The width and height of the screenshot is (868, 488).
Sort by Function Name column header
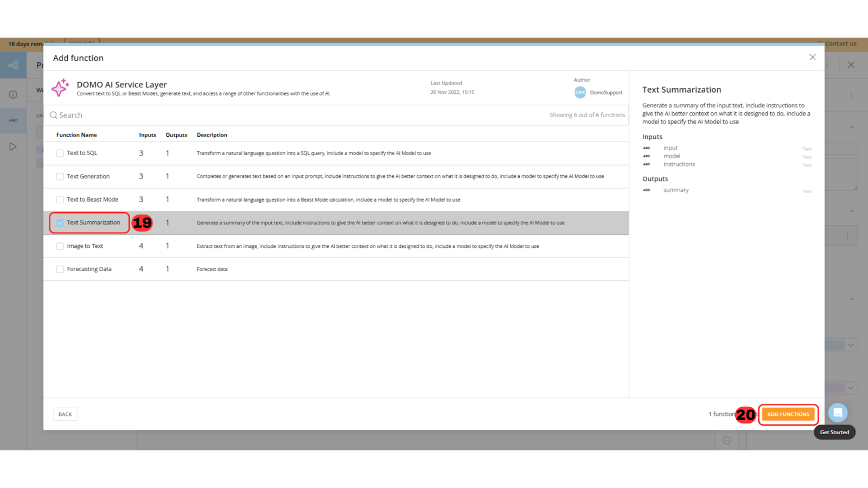[76, 135]
